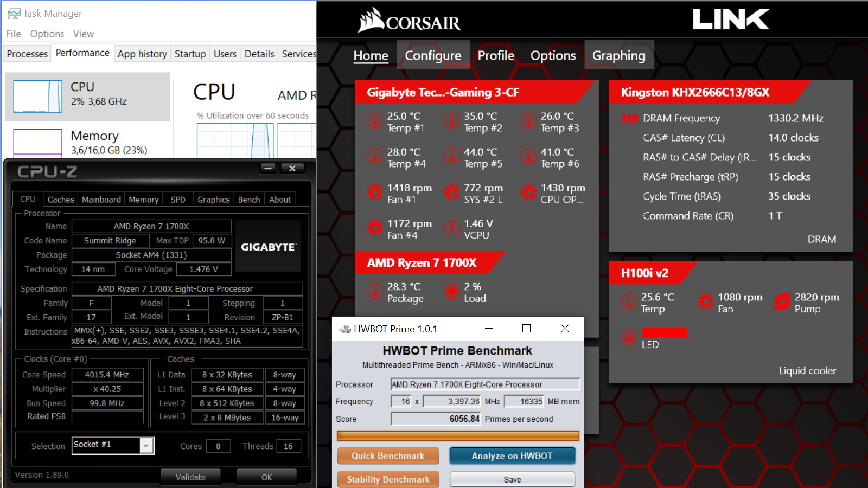Screen dimensions: 868x488
Task: Click the H100i v2 LED icon
Action: click(629, 338)
